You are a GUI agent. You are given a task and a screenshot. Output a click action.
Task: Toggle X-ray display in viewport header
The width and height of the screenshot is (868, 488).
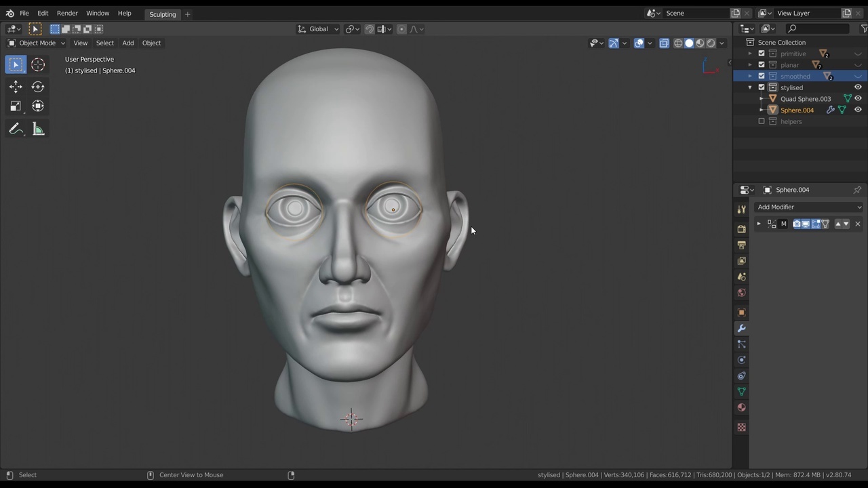(664, 43)
